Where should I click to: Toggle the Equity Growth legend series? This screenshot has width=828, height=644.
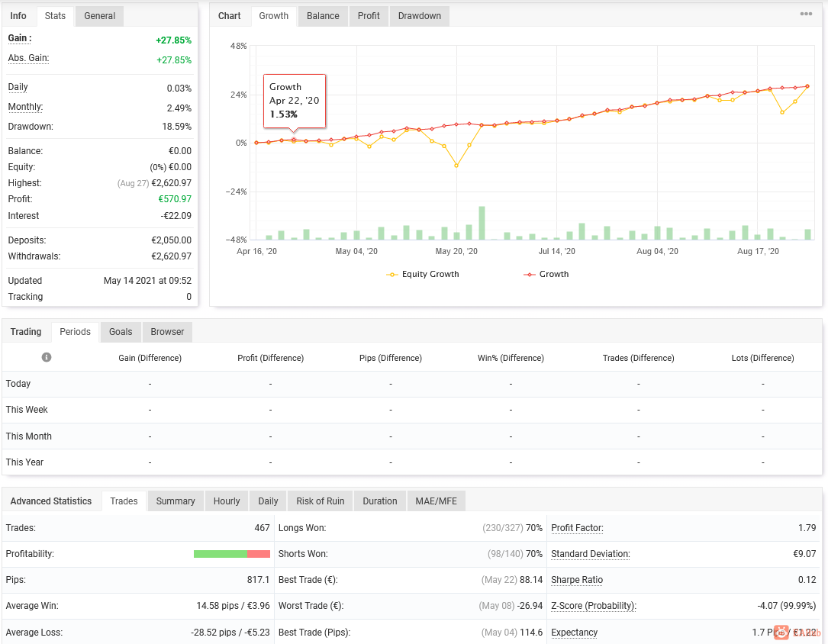tap(423, 274)
